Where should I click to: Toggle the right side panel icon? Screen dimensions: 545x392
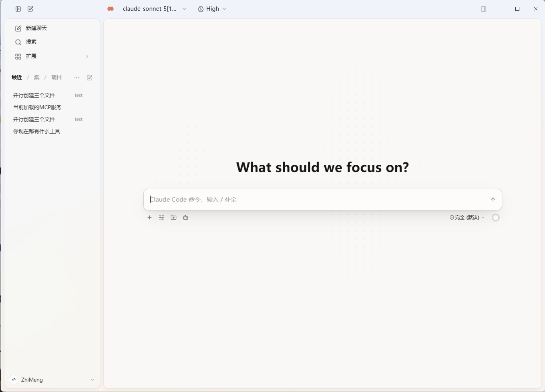coord(483,9)
